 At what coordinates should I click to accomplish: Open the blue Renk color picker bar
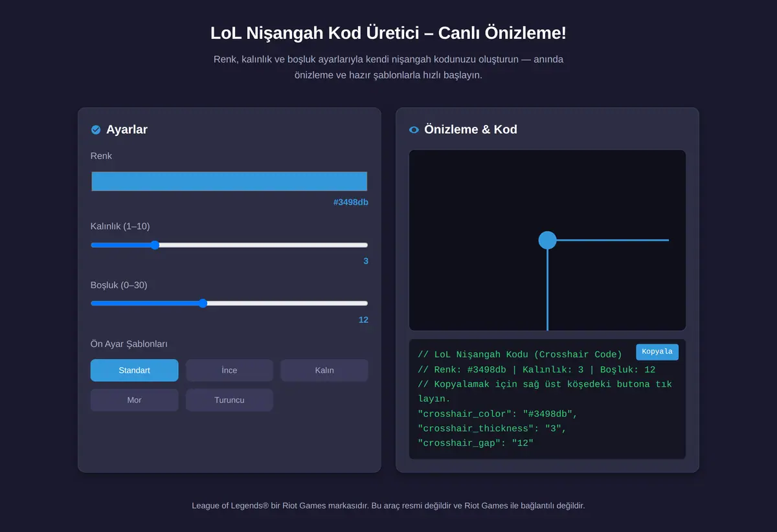(229, 181)
